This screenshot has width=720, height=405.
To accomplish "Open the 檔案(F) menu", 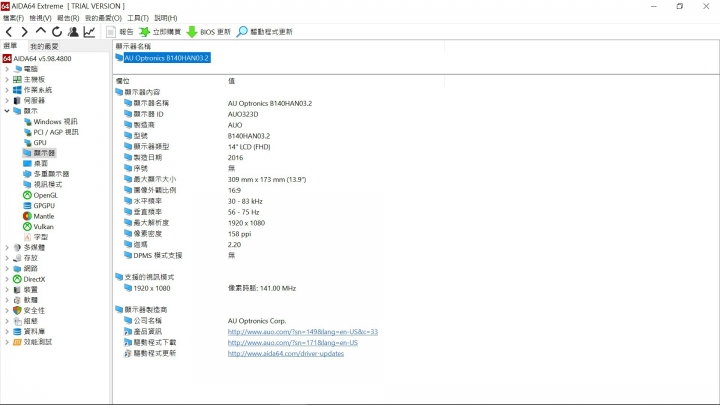I will pos(13,18).
